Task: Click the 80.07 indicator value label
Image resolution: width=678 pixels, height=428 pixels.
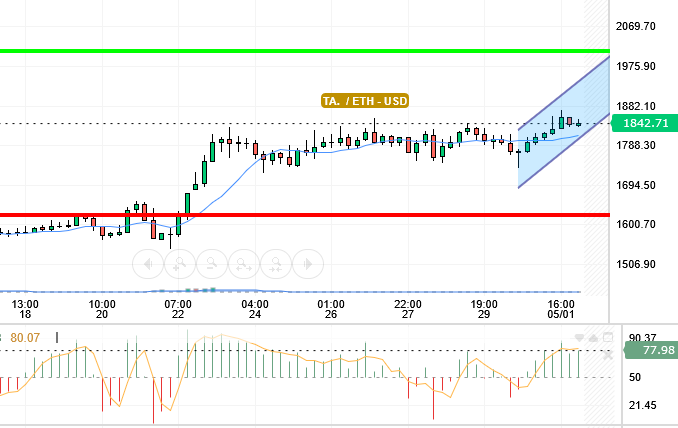Action: (x=25, y=338)
